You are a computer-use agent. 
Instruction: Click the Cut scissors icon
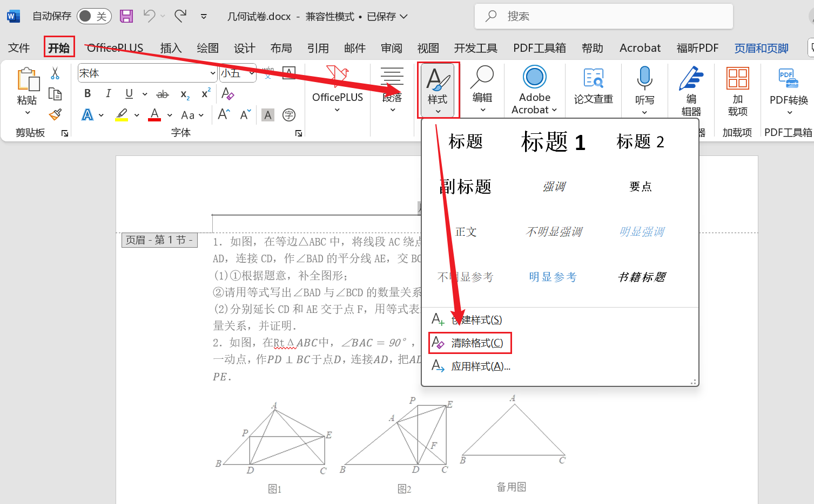click(55, 73)
